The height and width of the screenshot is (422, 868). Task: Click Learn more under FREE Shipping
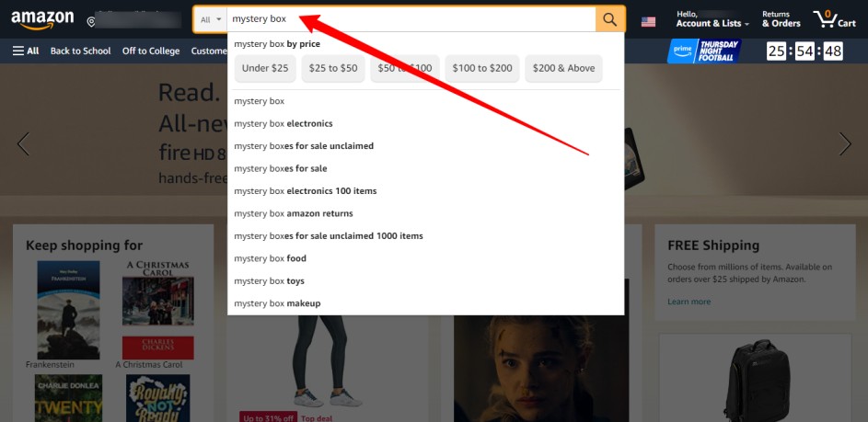point(689,302)
